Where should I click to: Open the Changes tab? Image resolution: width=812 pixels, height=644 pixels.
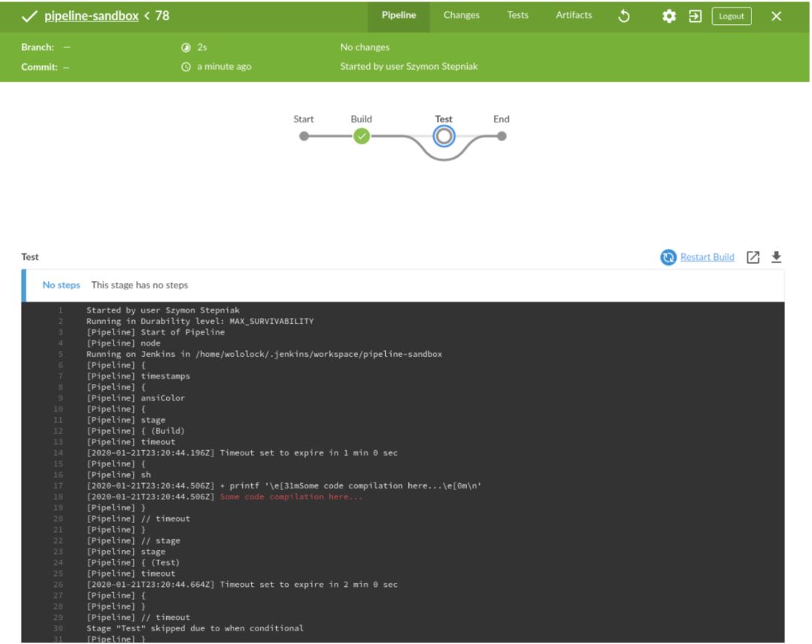461,16
